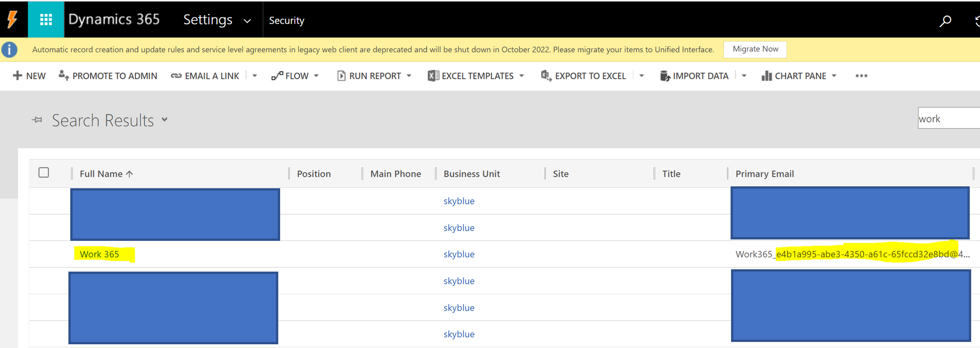Click the Flow icon in toolbar
Viewport: 980px width, 348px height.
pos(277,75)
